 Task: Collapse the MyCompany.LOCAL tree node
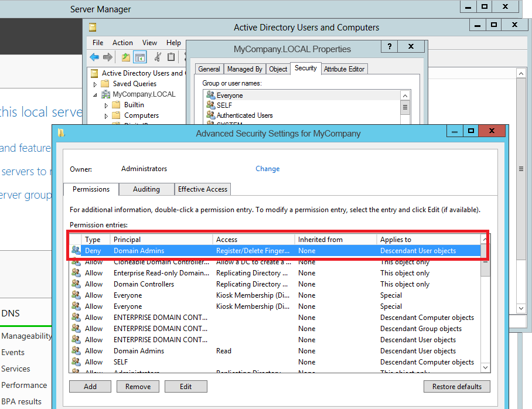point(95,94)
